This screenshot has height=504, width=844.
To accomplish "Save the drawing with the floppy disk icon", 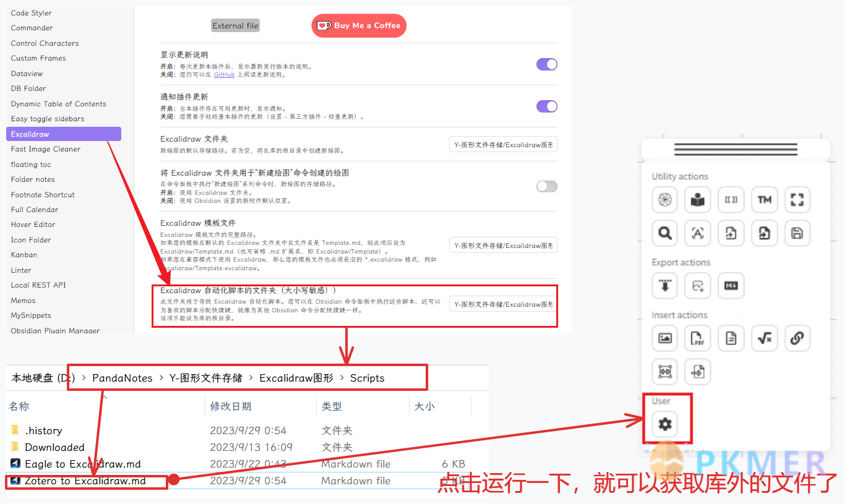I will 798,233.
